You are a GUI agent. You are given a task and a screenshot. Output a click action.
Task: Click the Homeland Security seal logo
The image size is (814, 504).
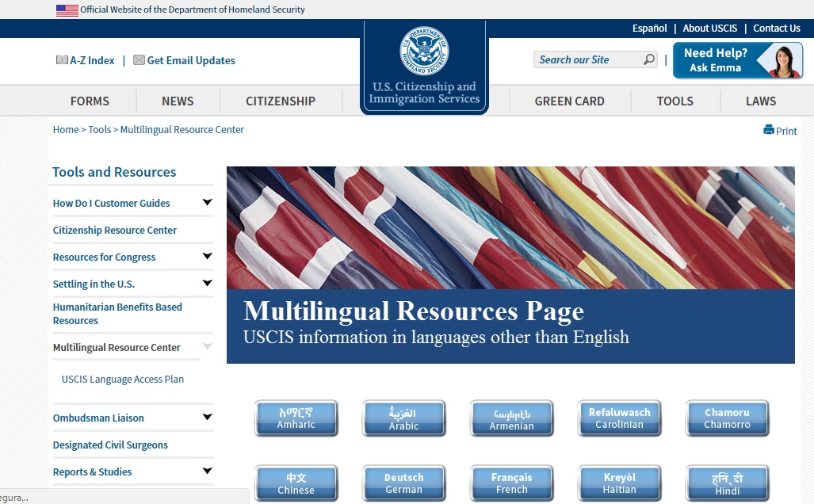click(x=424, y=51)
